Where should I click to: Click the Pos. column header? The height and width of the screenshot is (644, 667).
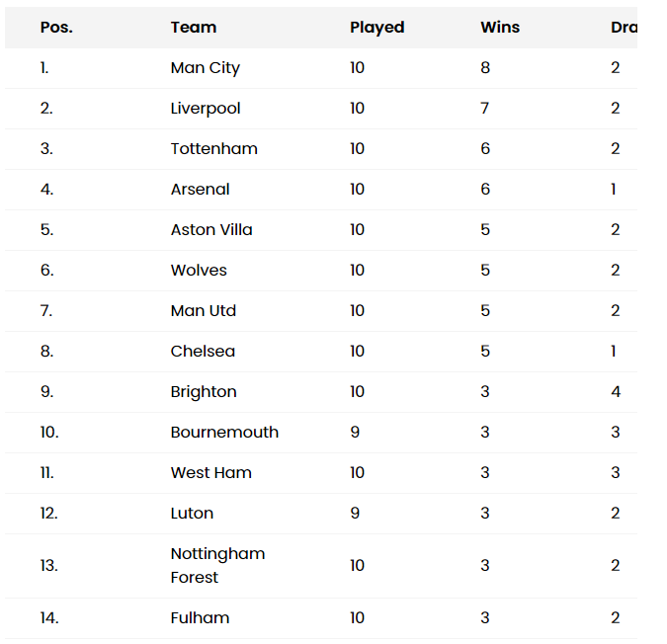(x=56, y=28)
